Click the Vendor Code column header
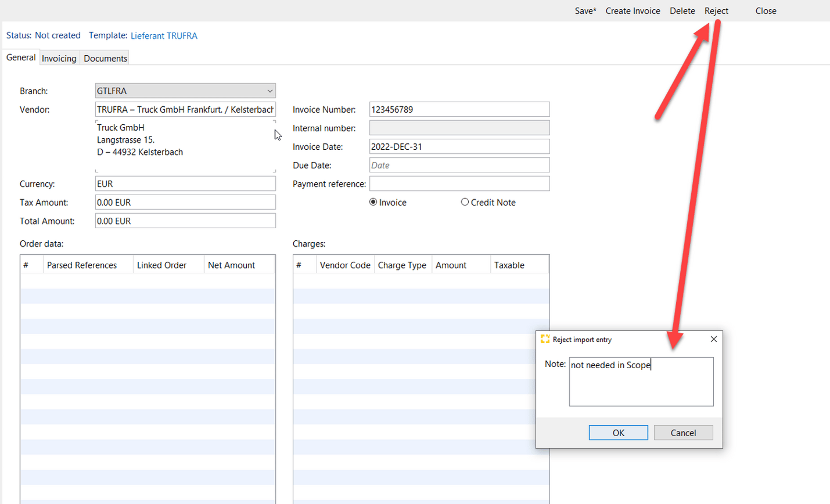Screen dimensions: 830x504 point(345,265)
